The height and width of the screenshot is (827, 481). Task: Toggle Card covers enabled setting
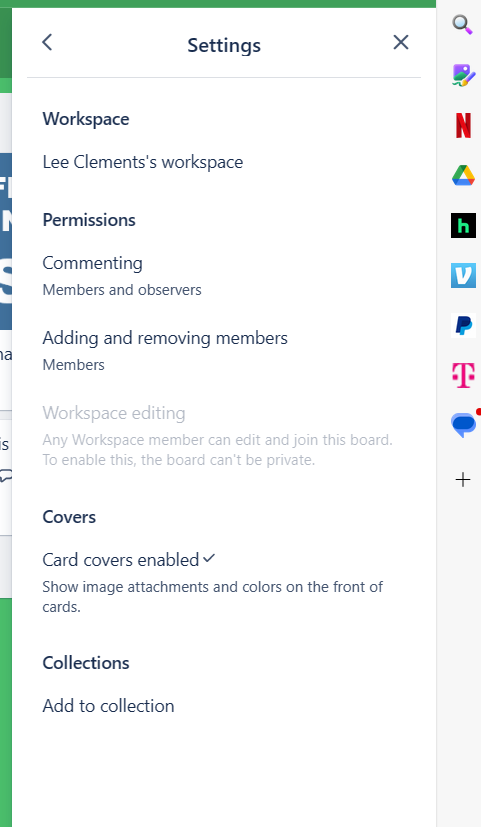(224, 582)
